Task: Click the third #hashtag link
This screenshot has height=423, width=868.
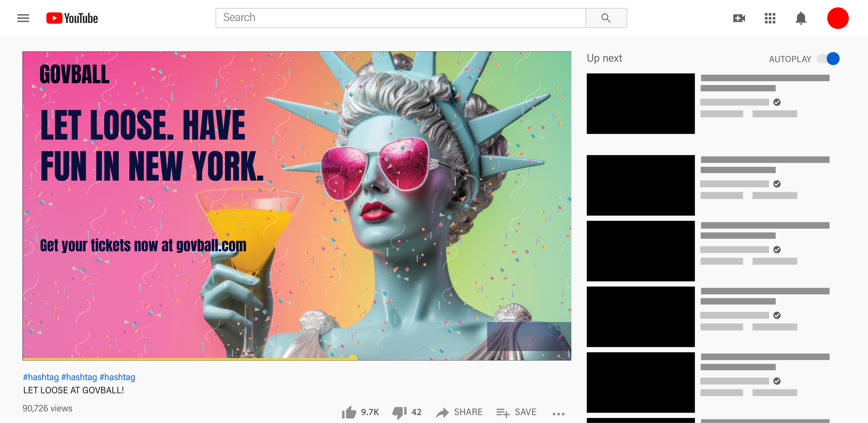Action: pos(117,377)
